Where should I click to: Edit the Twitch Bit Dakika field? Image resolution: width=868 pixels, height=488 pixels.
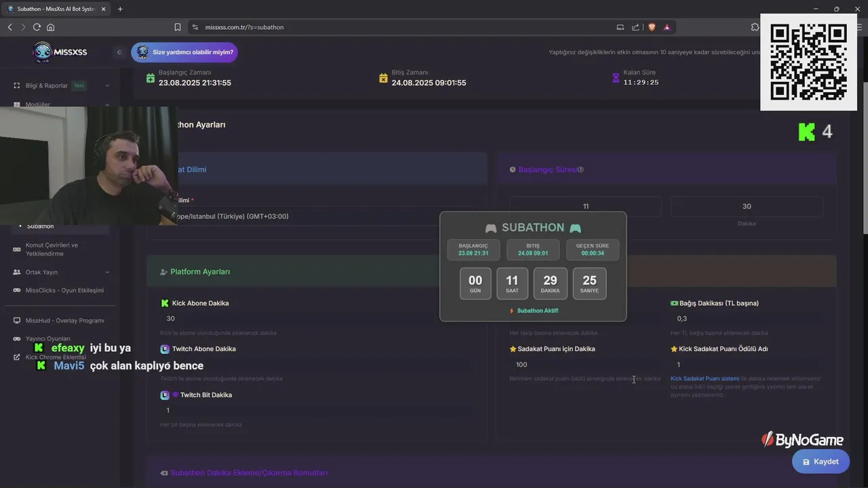316,410
